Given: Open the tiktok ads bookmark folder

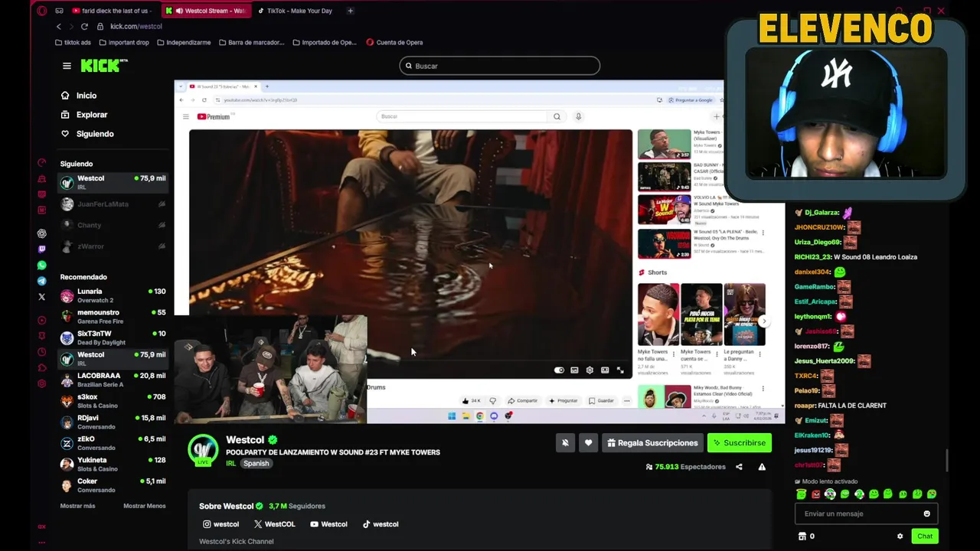Looking at the screenshot, I should coord(73,43).
